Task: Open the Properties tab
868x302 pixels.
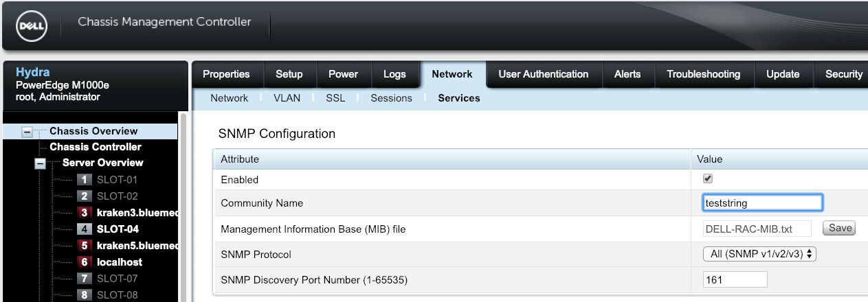Action: click(226, 74)
